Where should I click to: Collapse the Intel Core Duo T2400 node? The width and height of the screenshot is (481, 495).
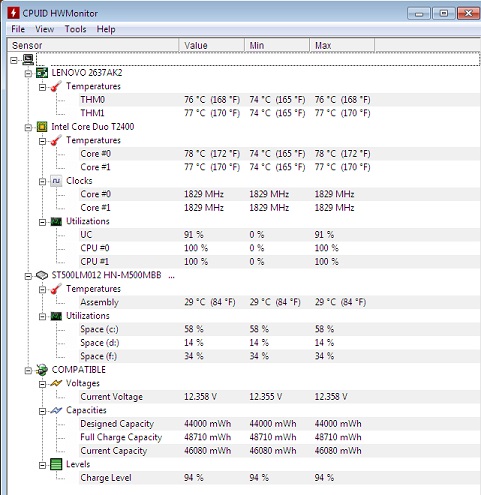pos(28,127)
